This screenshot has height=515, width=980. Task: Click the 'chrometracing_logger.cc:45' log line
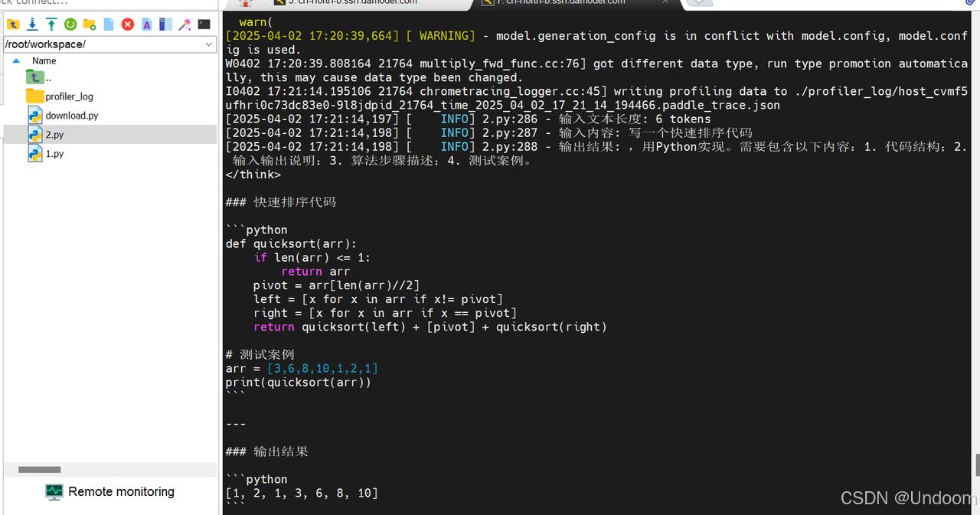tap(596, 91)
